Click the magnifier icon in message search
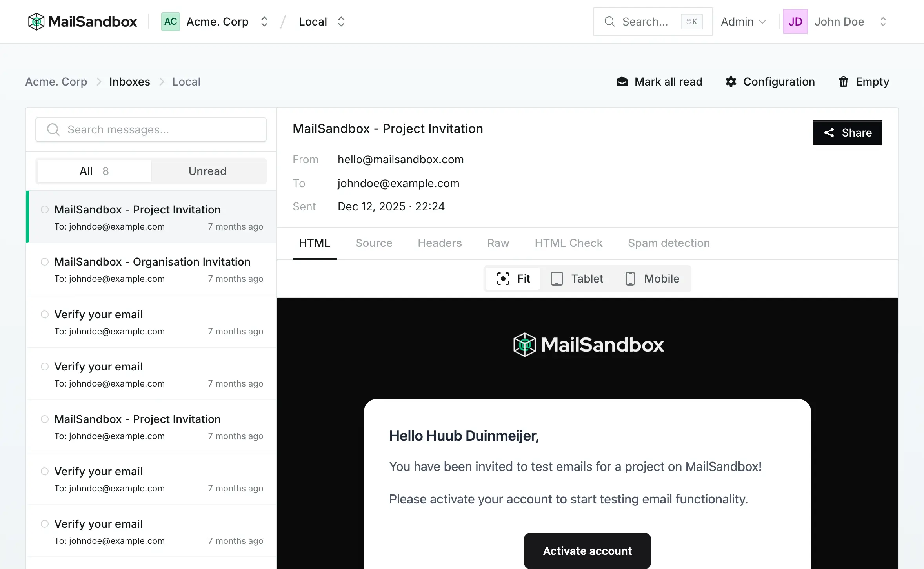Viewport: 924px width, 569px height. pos(53,129)
